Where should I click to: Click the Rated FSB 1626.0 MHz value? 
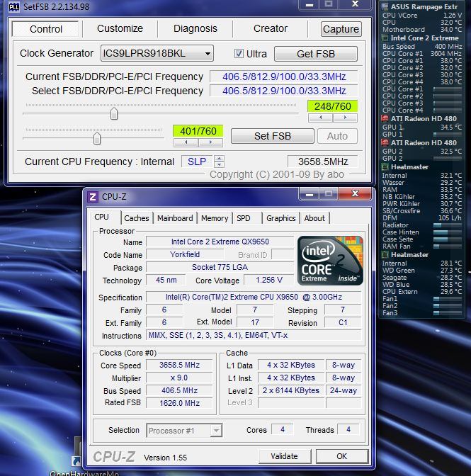[179, 403]
